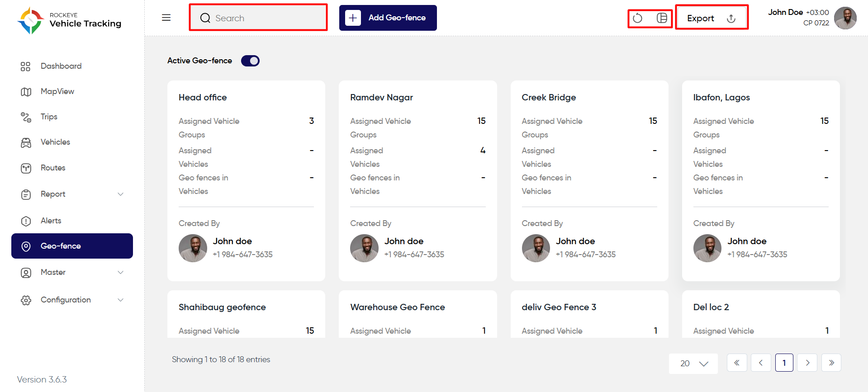Click the Master user icon
Viewport: 868px width, 392px height.
coord(26,273)
